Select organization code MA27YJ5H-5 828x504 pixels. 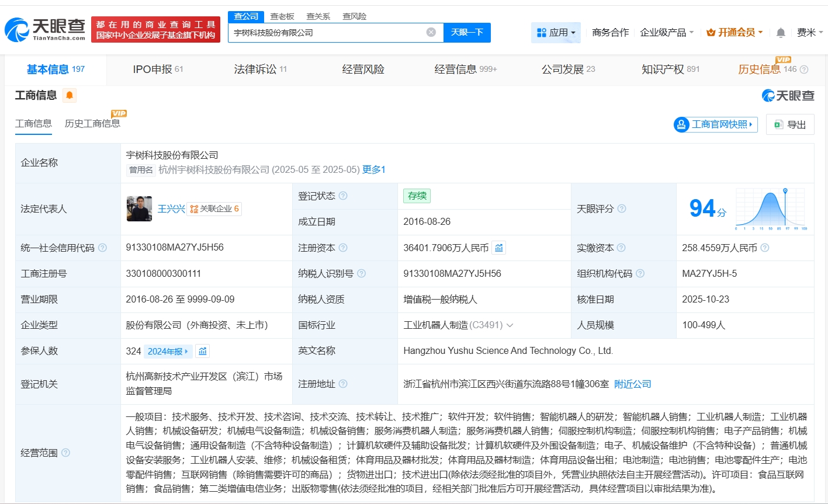709,273
